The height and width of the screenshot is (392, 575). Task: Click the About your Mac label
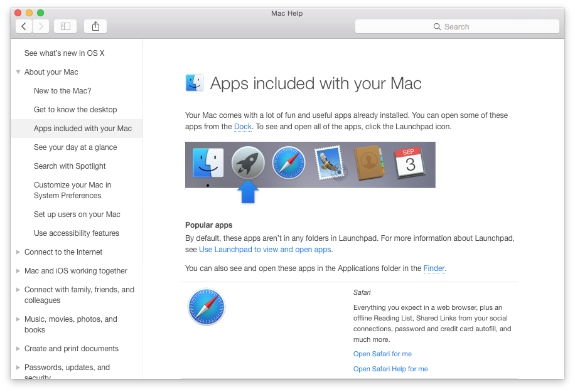coord(51,72)
